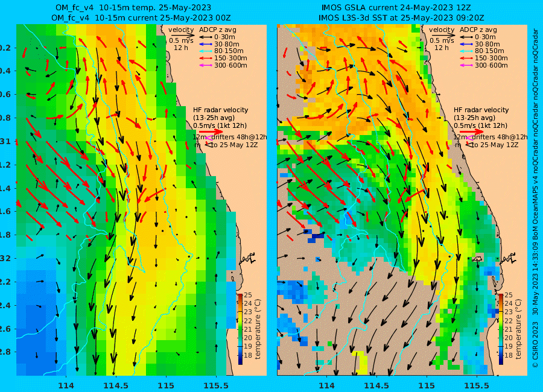The width and height of the screenshot is (543, 392).
Task: Click colorbar value 22 in the OM_fc_v4 panel
Action: [x=248, y=321]
